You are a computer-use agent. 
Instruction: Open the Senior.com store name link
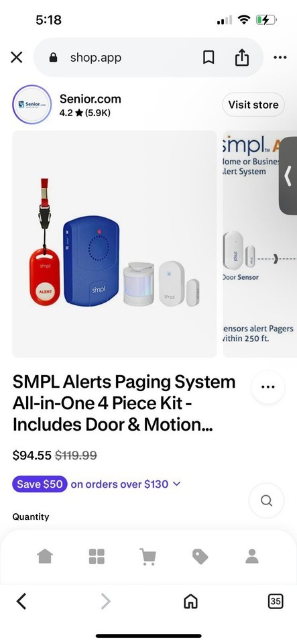point(91,99)
